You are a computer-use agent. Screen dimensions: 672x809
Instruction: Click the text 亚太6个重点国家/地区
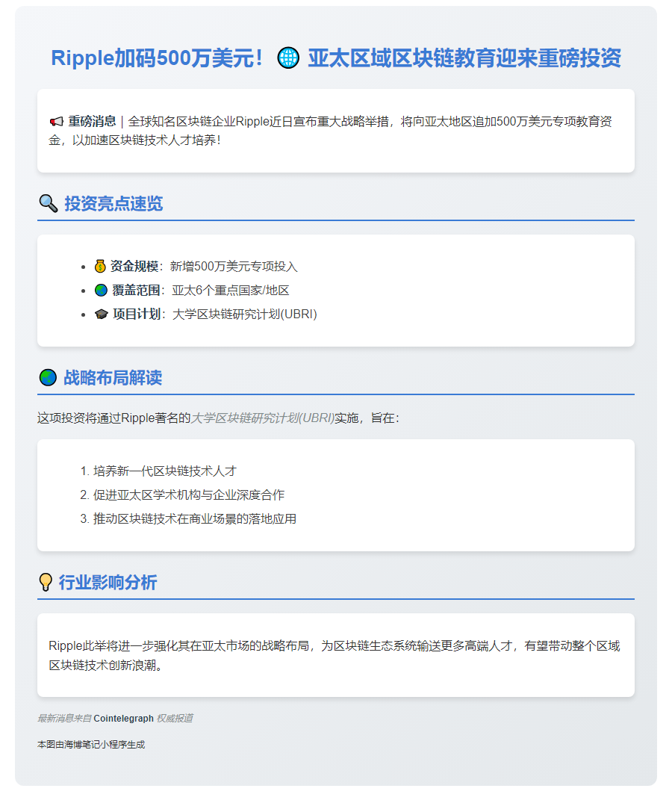coord(231,290)
